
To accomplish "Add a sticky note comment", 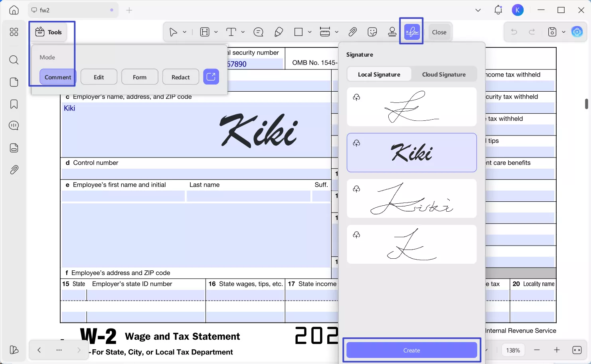I will click(x=259, y=32).
